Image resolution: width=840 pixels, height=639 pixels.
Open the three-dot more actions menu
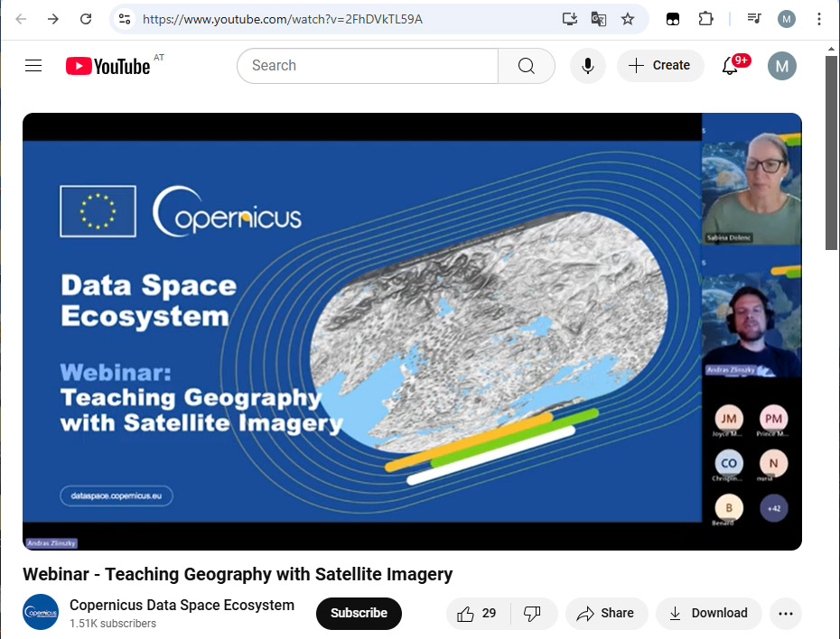[786, 614]
